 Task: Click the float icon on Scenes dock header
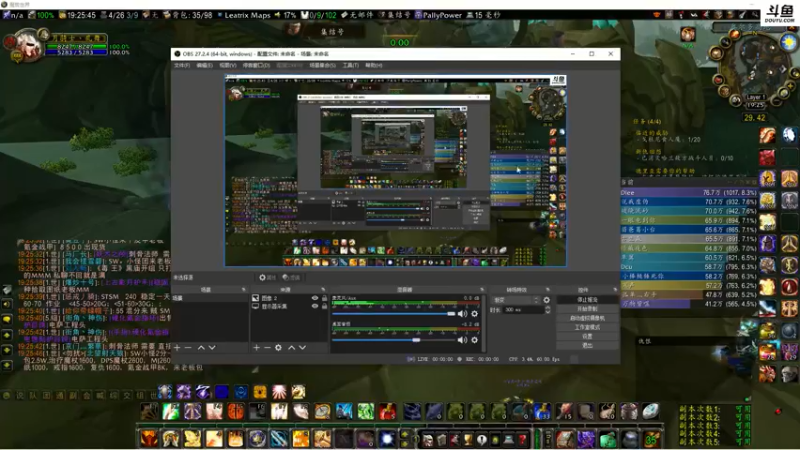[x=243, y=289]
